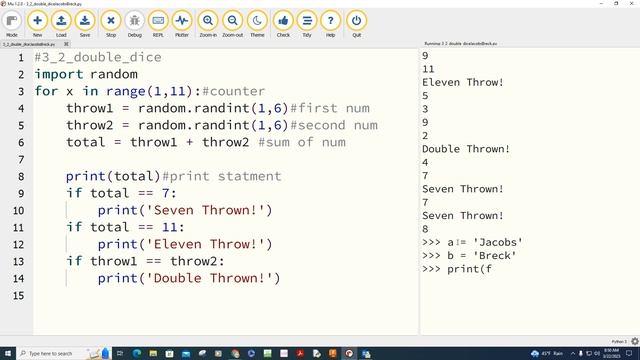Open the Mode selector in Mu toolbar
The image size is (640, 360).
click(12, 24)
